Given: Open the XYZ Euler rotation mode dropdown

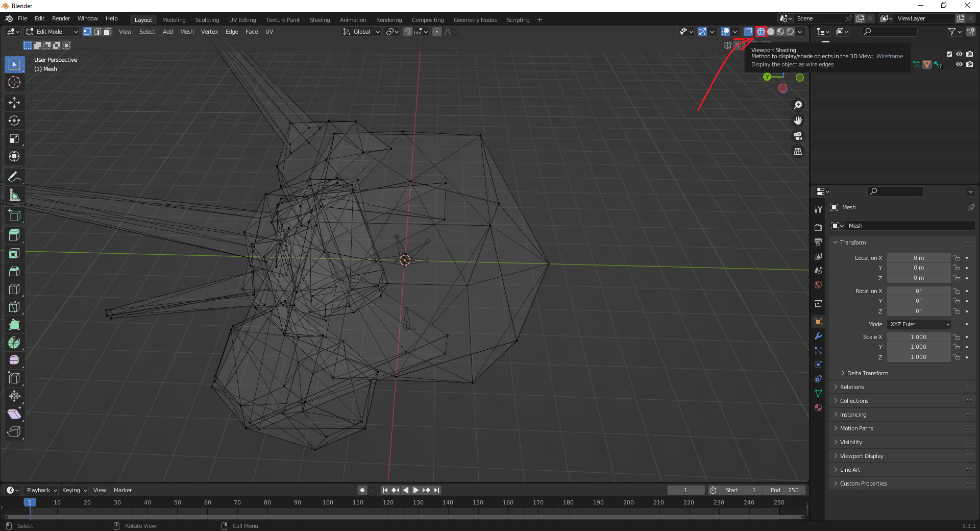Looking at the screenshot, I should tap(919, 324).
